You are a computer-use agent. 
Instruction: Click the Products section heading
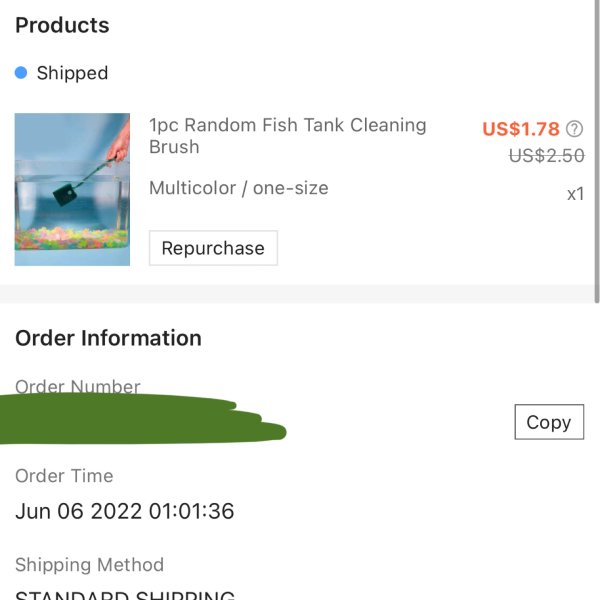pos(62,26)
